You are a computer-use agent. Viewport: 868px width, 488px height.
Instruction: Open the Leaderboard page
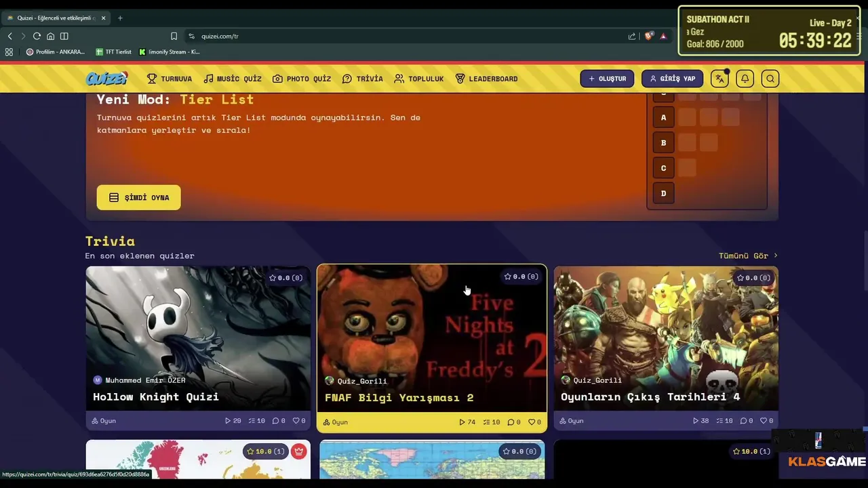point(486,79)
